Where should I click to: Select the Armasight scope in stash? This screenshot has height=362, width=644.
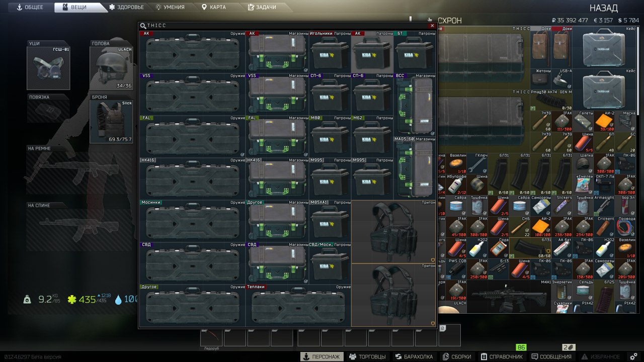[x=604, y=206]
